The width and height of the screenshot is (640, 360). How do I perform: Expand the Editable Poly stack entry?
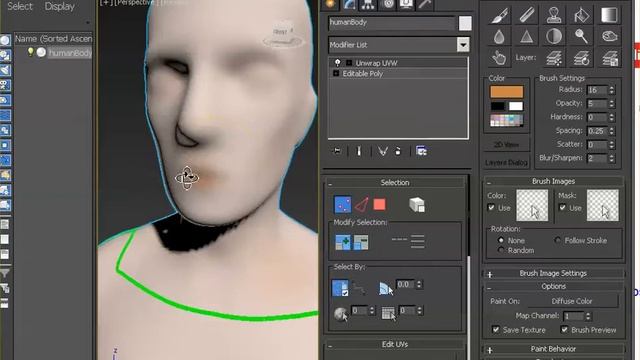336,73
